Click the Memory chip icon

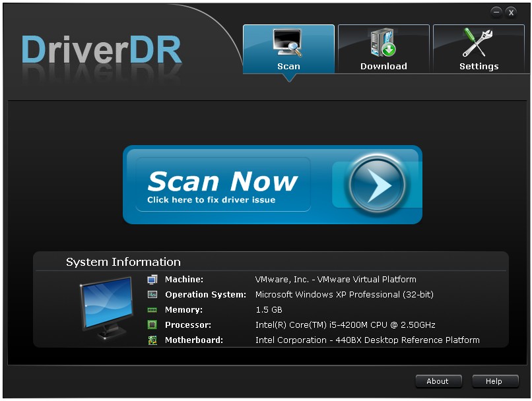tap(152, 310)
